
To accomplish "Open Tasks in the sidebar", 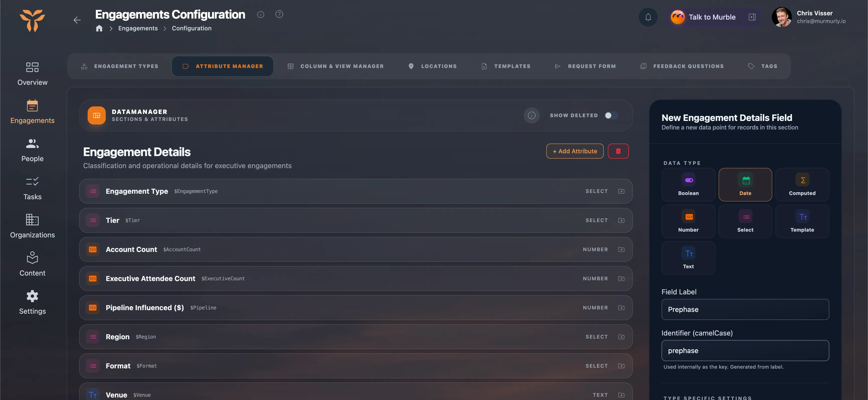I will (x=32, y=188).
